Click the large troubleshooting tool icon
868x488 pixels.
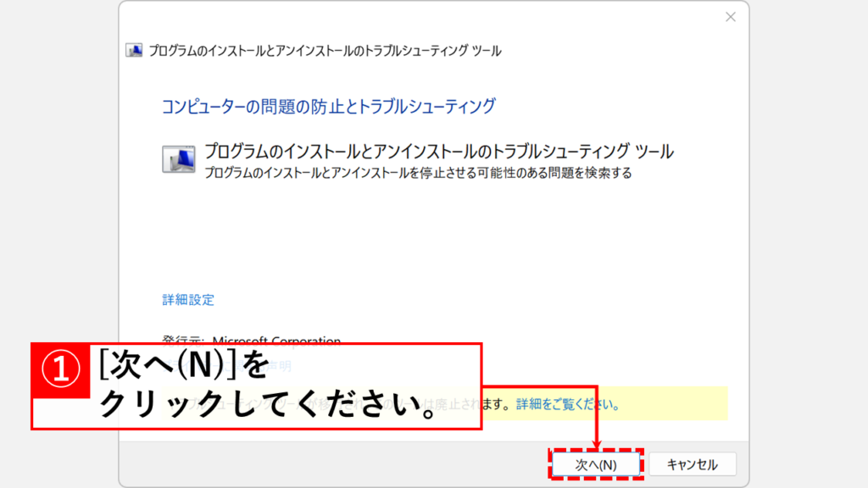[178, 159]
